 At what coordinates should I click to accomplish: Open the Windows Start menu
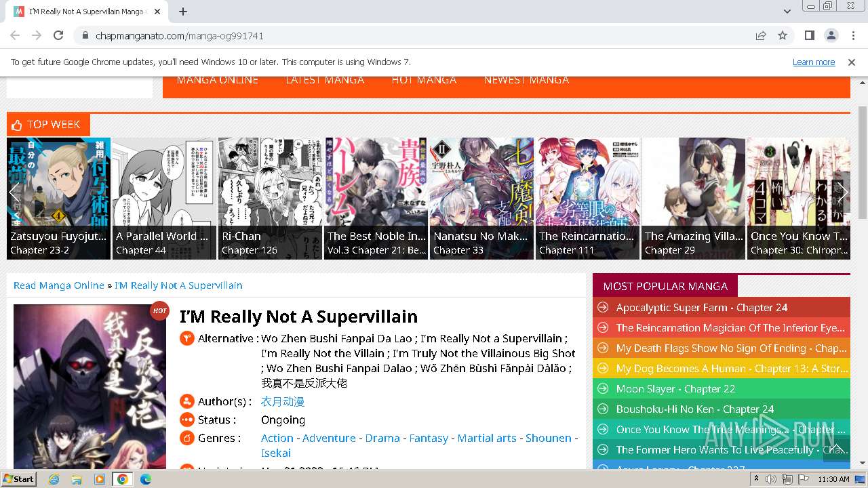19,479
